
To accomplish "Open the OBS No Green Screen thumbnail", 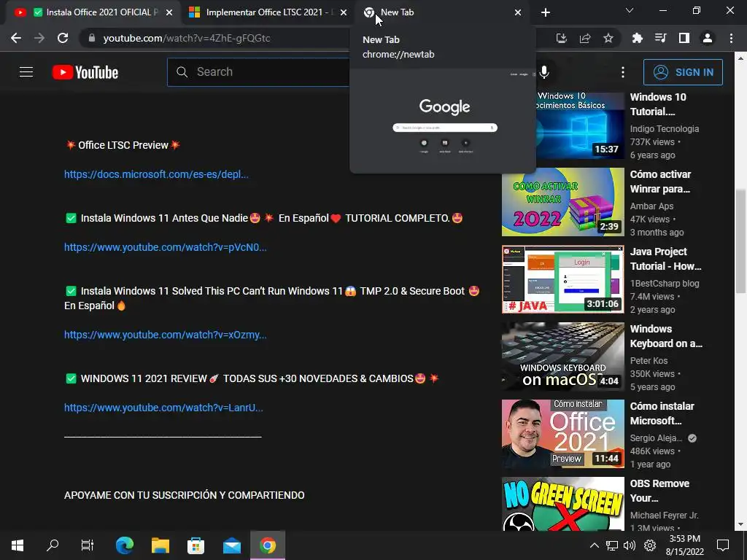I will pos(562,504).
